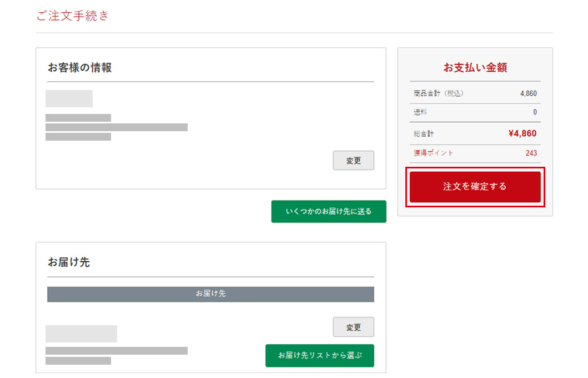This screenshot has width=588, height=378.
Task: Click the 送料 label
Action: 420,112
